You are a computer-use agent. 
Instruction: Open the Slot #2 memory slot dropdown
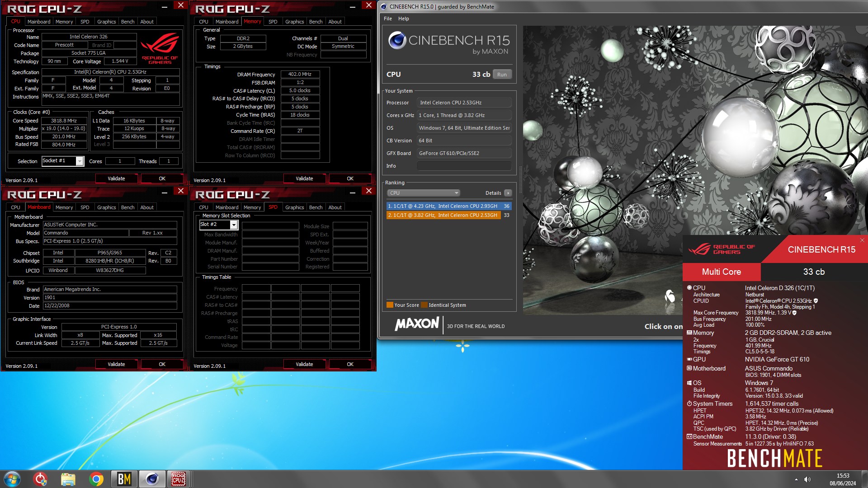(234, 225)
